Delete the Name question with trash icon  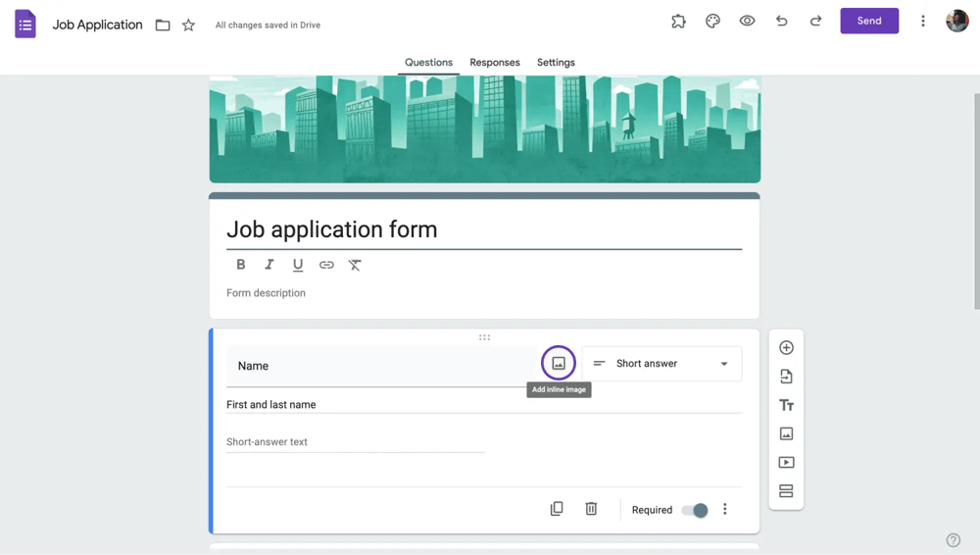pos(591,509)
